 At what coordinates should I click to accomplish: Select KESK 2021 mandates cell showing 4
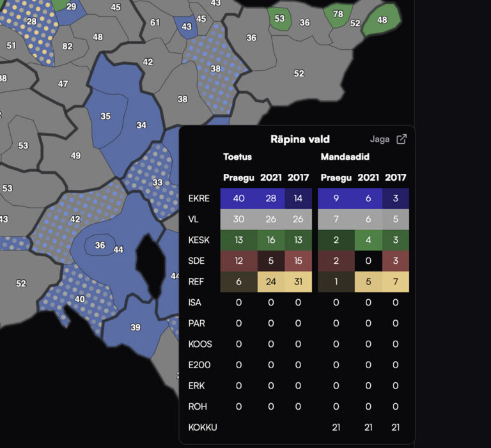(x=368, y=240)
